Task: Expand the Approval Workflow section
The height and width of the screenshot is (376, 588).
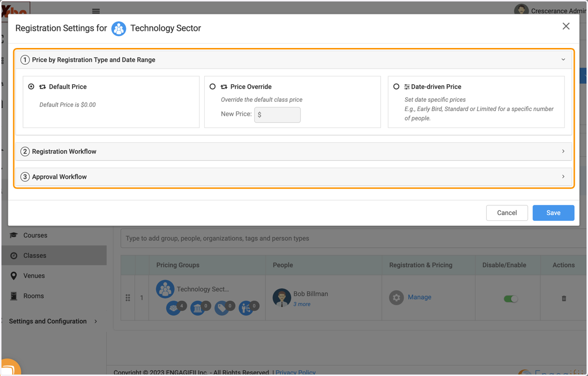Action: [x=294, y=177]
